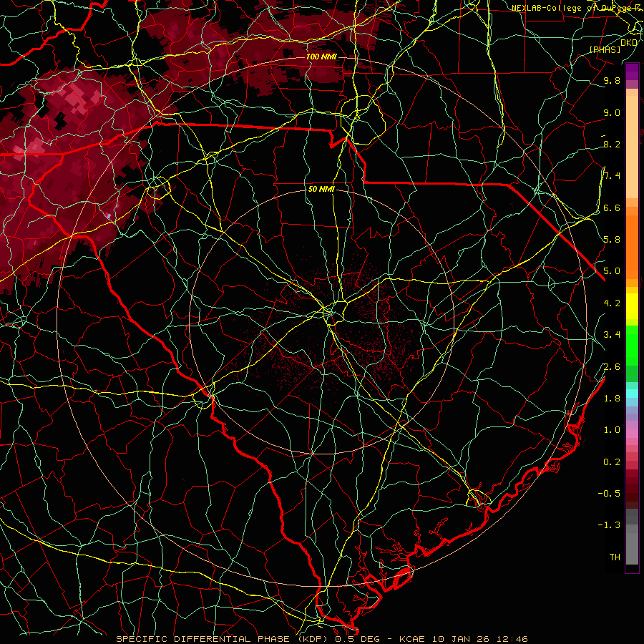This screenshot has height=644, width=644.
Task: Click the '-0.5' color scale value
Action: tap(609, 493)
